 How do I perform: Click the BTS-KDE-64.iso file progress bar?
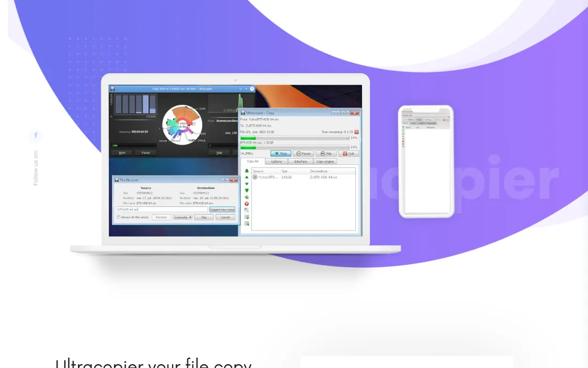click(295, 148)
